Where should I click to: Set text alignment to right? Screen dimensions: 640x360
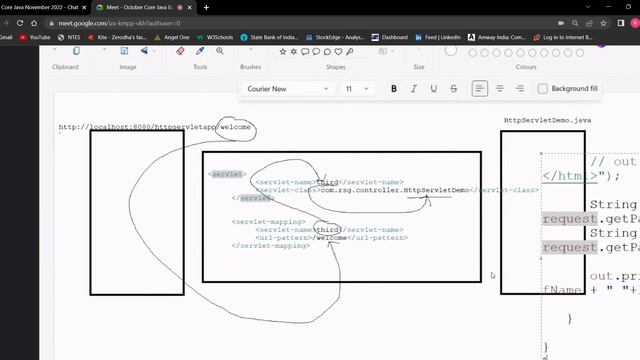520,89
